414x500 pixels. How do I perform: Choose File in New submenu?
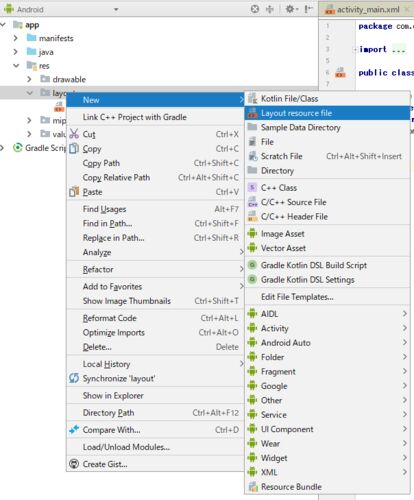pos(327,142)
